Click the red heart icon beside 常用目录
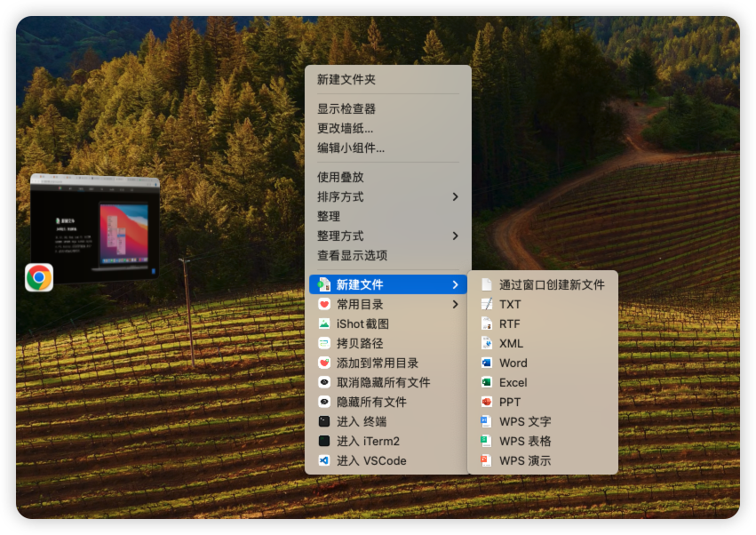Image resolution: width=756 pixels, height=535 pixels. click(324, 305)
